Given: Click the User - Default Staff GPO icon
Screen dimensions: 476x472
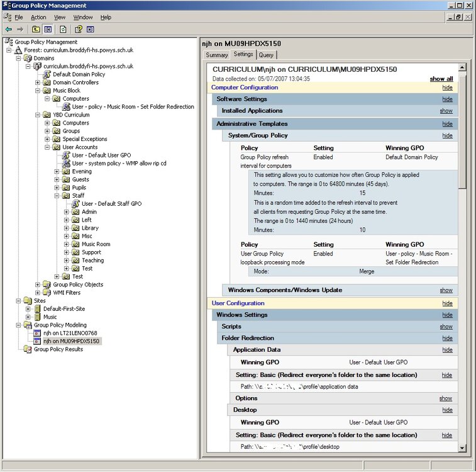Looking at the screenshot, I should [75, 204].
